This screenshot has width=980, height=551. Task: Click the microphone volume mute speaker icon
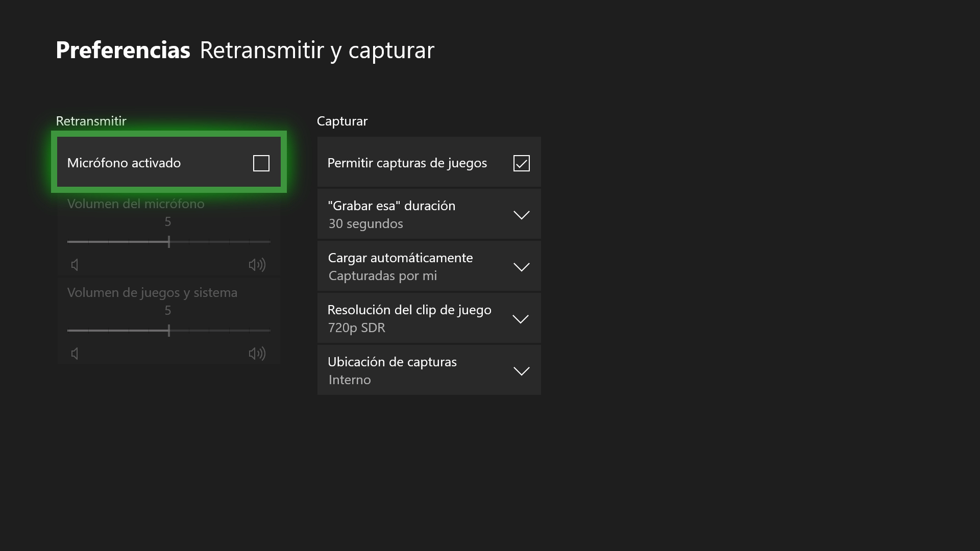[75, 265]
